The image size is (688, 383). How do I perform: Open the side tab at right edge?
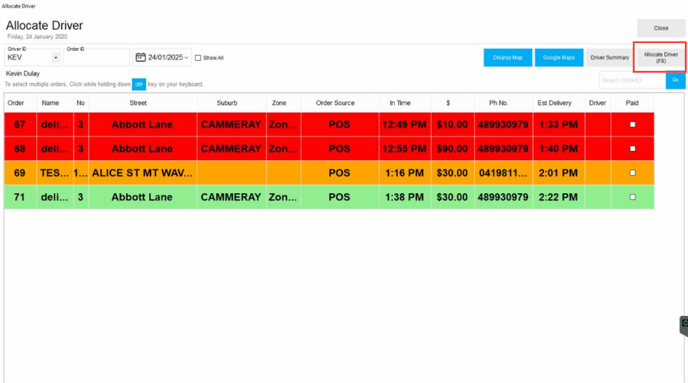[684, 326]
